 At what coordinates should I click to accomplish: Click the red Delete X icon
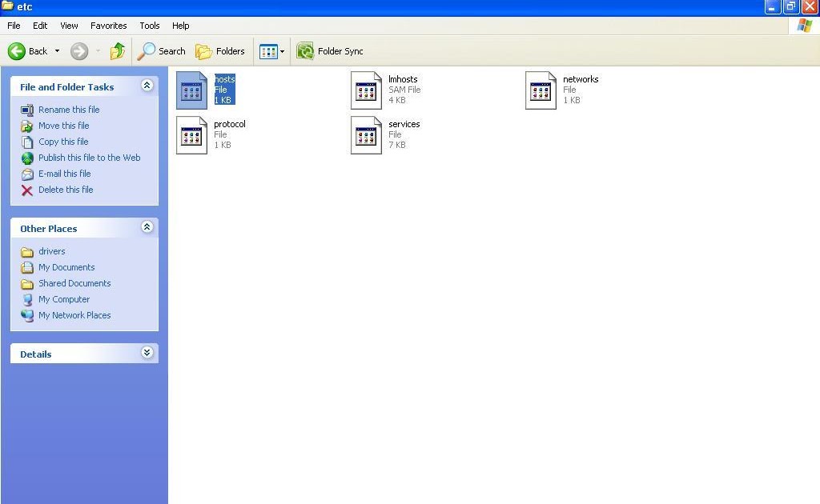click(x=27, y=190)
